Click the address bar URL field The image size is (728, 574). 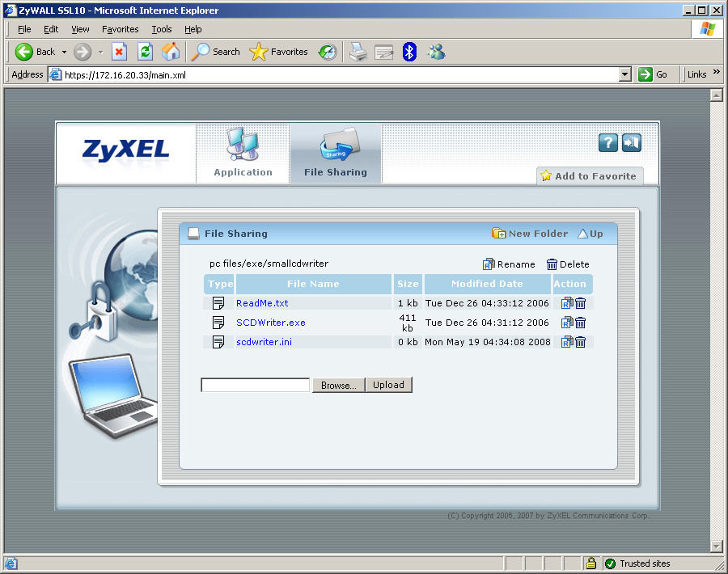coord(334,74)
